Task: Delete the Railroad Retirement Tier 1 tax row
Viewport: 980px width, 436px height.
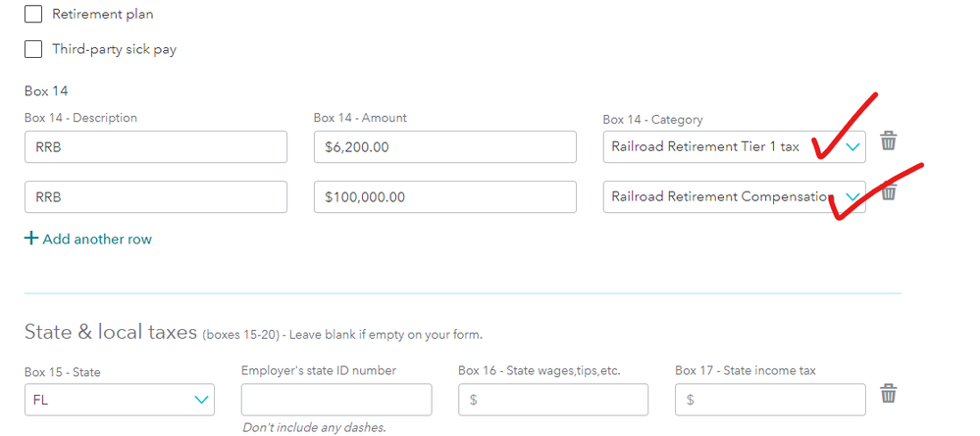Action: point(888,141)
